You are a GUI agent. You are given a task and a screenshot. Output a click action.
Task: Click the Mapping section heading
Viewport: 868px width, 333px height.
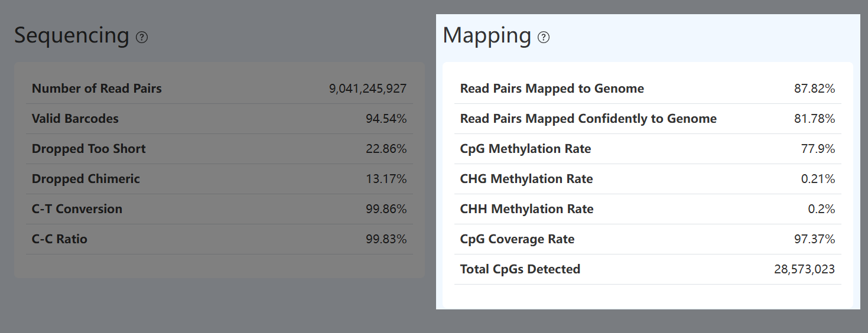[x=487, y=35]
